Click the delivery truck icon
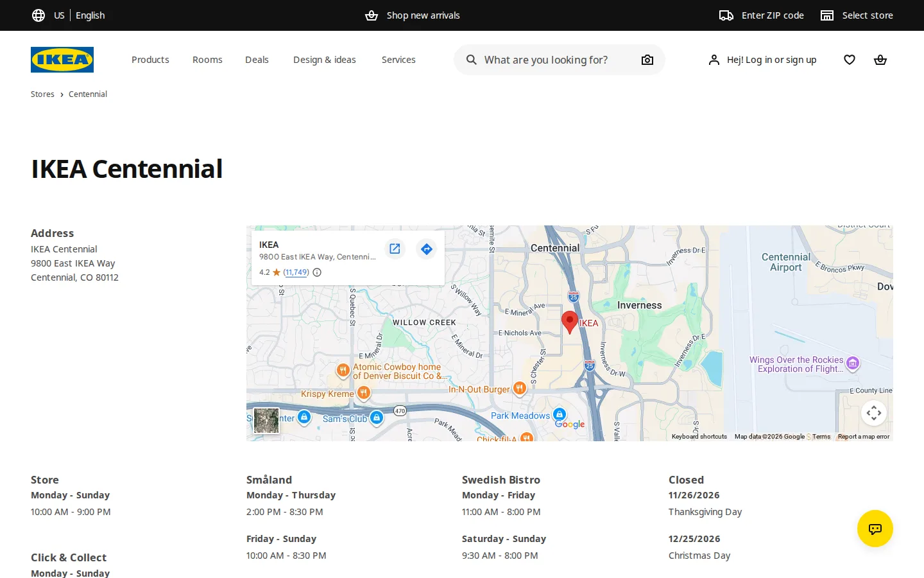This screenshot has height=578, width=924. (x=726, y=15)
